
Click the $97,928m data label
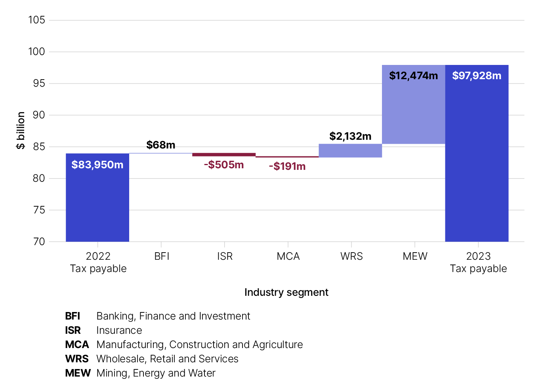(477, 76)
